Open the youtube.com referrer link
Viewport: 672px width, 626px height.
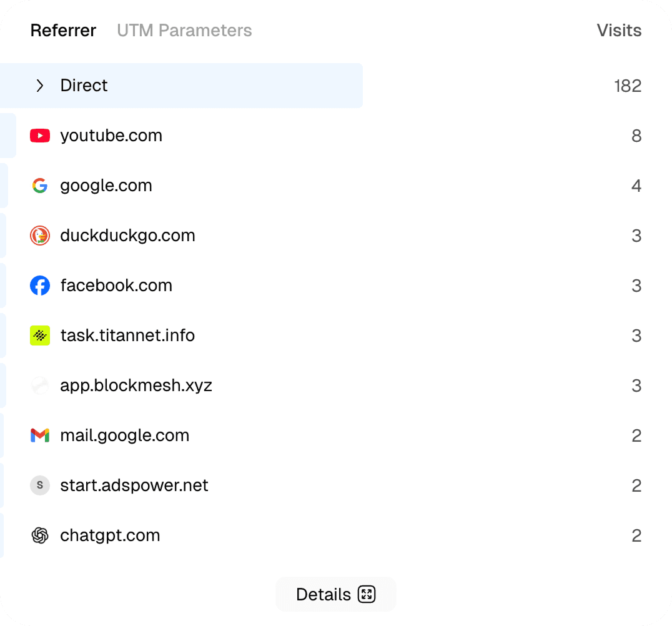coord(111,136)
